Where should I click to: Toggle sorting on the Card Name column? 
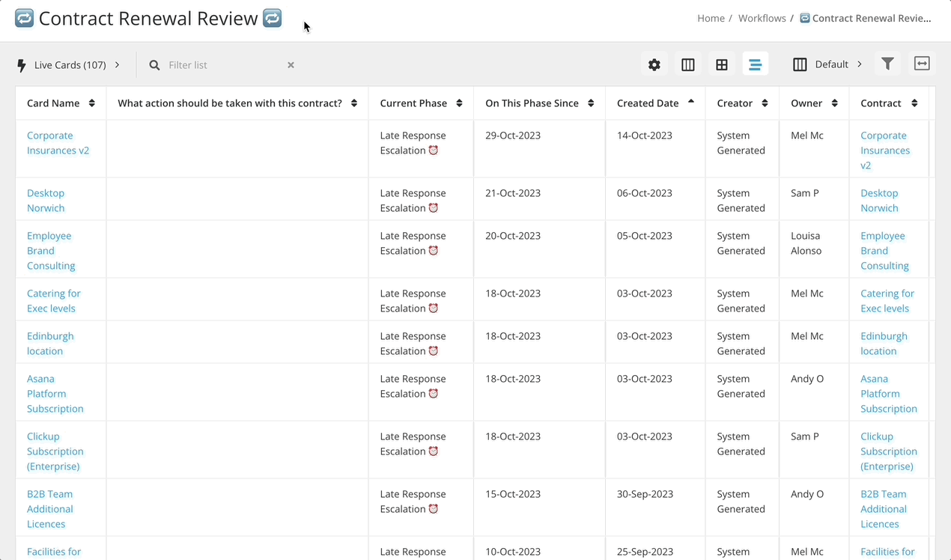[x=94, y=103]
